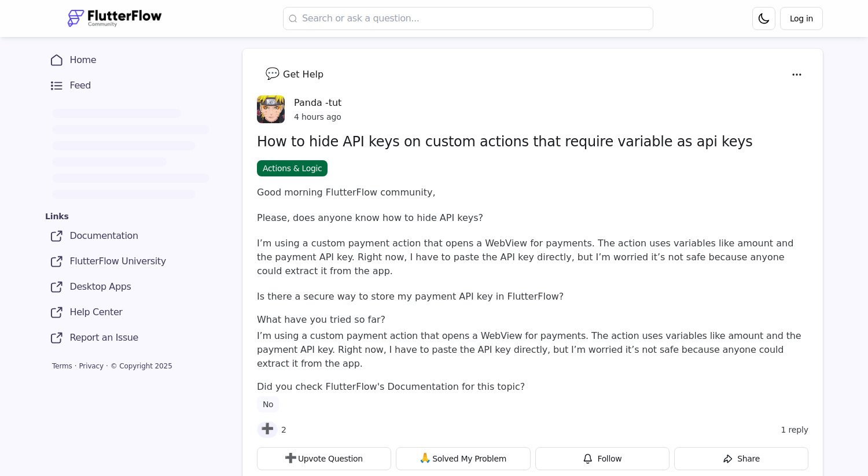
Task: Open the Help Center link
Action: pos(96,312)
